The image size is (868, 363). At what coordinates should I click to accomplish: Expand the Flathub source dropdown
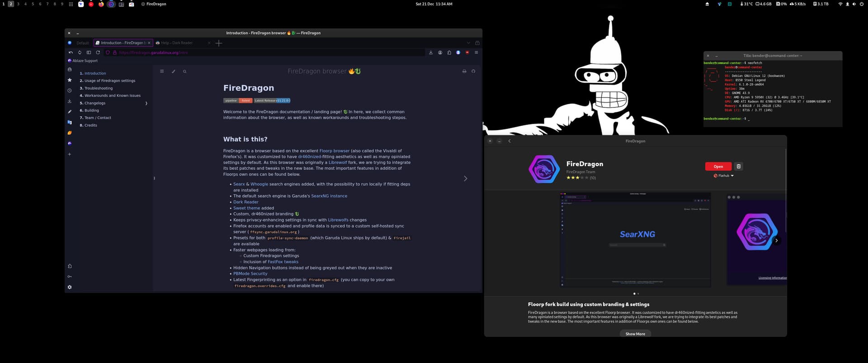coord(724,176)
